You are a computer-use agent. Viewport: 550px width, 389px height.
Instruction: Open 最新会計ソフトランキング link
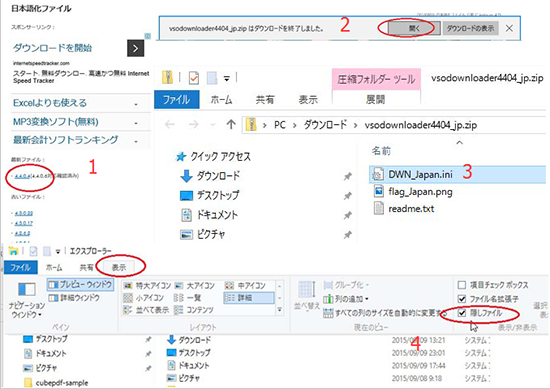pos(65,140)
